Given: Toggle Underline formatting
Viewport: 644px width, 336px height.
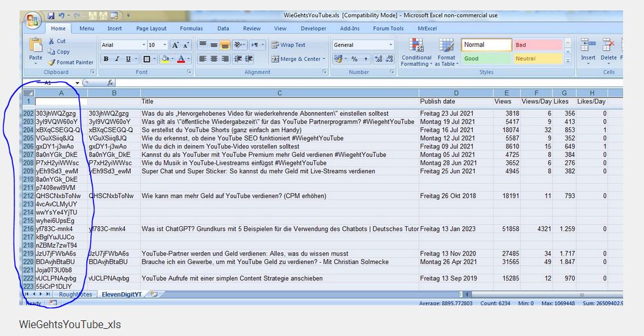Looking at the screenshot, I should [128, 59].
